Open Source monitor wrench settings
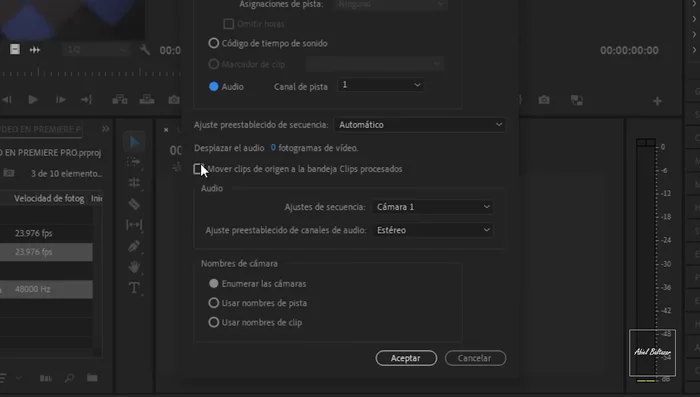This screenshot has height=397, width=700. tap(145, 49)
